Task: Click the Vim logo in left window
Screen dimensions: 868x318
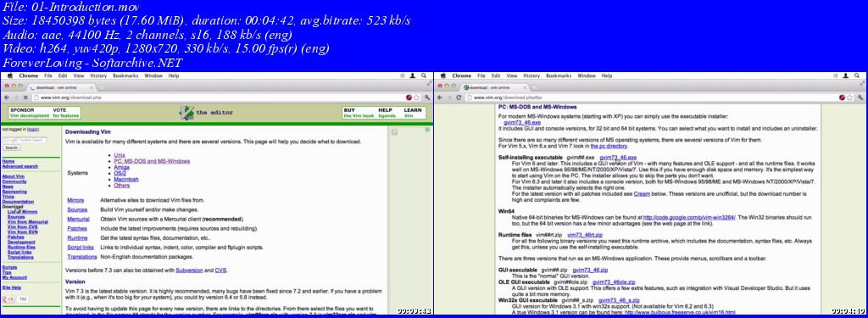Action: coord(186,113)
